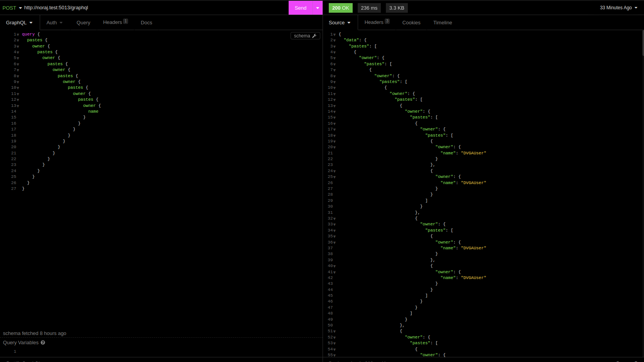
Task: Open the Source preview mode dropdown
Action: (340, 23)
